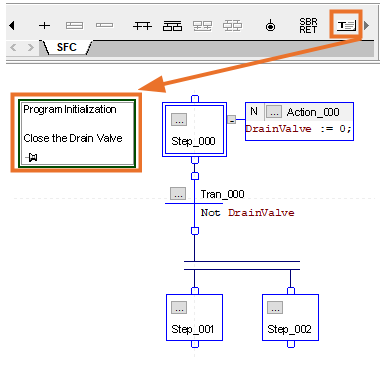This screenshot has height=371, width=385.
Task: Open Tran_000 properties ellipsis button
Action: point(178,193)
